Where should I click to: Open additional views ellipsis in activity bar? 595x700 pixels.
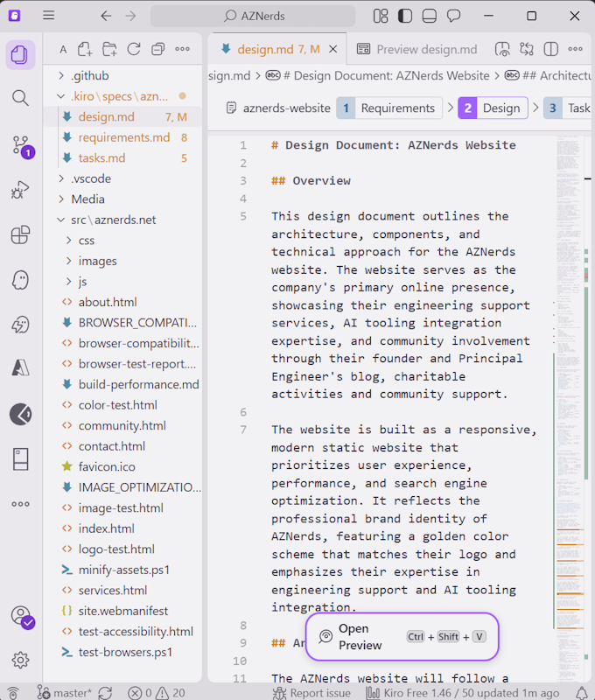pyautogui.click(x=20, y=504)
